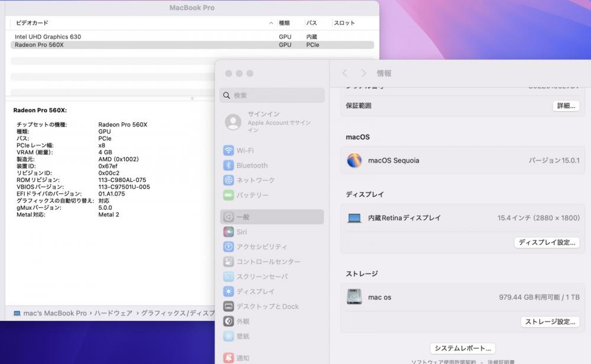Image resolution: width=591 pixels, height=364 pixels.
Task: Select アクセシビリティ in the sidebar
Action: [261, 247]
